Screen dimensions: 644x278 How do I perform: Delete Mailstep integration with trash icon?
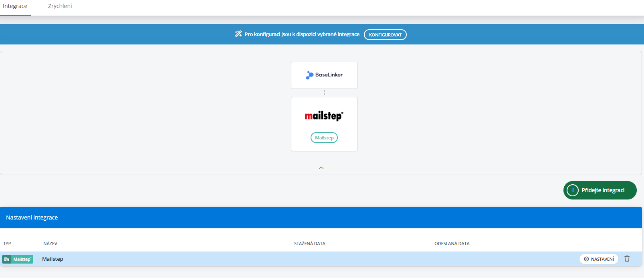(x=627, y=259)
